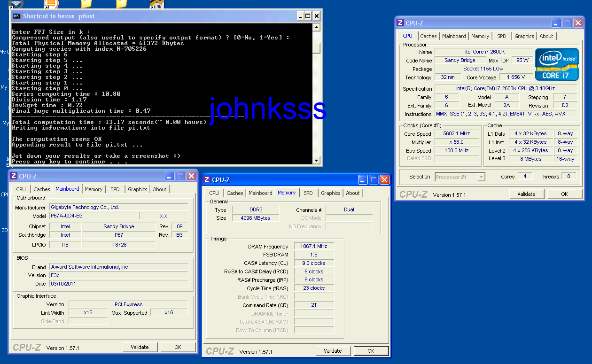The height and width of the screenshot is (364, 592).
Task: Click the BIOS Date field 03/10/2011
Action: [118, 284]
